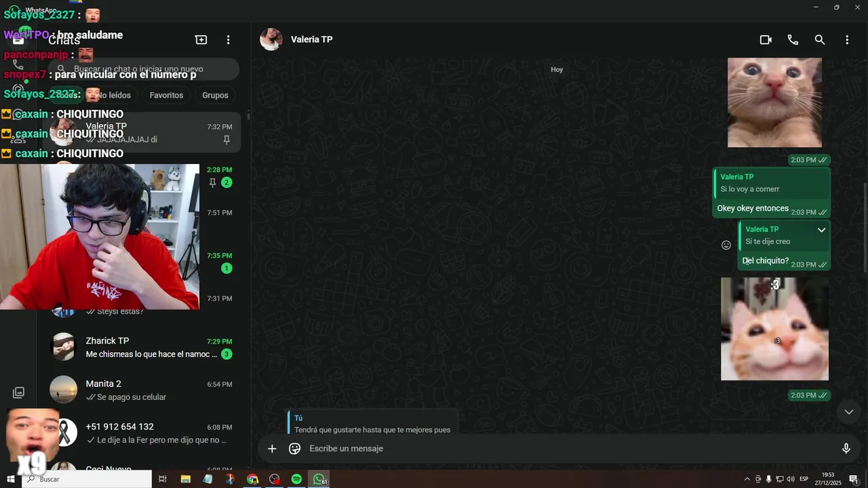Open the emoji and sticker picker

(294, 449)
